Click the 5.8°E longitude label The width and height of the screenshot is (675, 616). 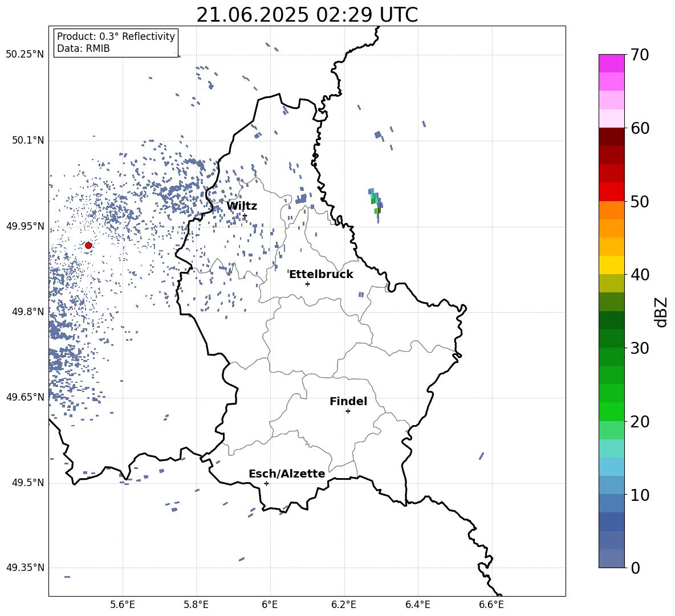[x=196, y=605]
